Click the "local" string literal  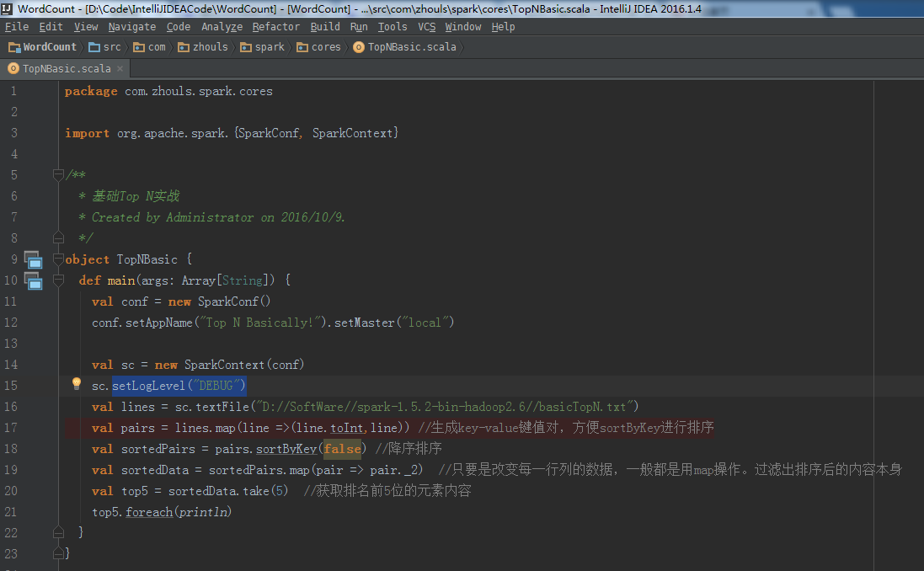tap(425, 323)
